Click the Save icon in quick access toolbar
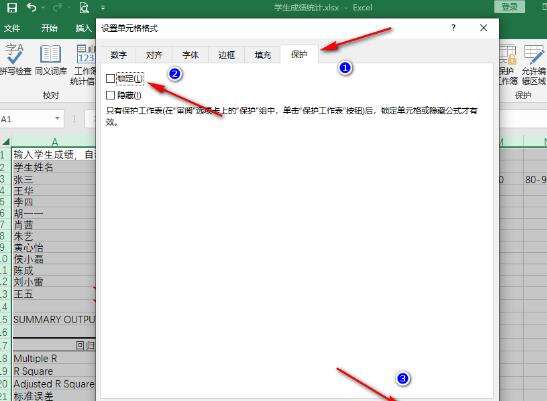Viewport: 547px width, 401px height. pos(12,8)
